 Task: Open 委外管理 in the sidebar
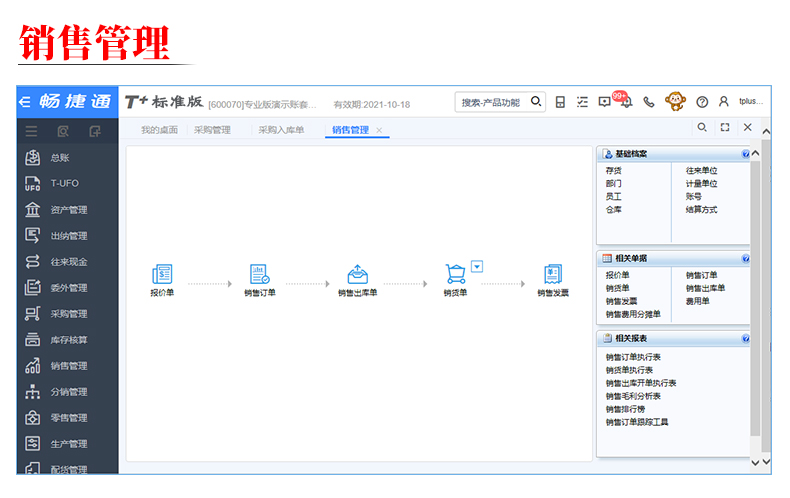coord(68,288)
